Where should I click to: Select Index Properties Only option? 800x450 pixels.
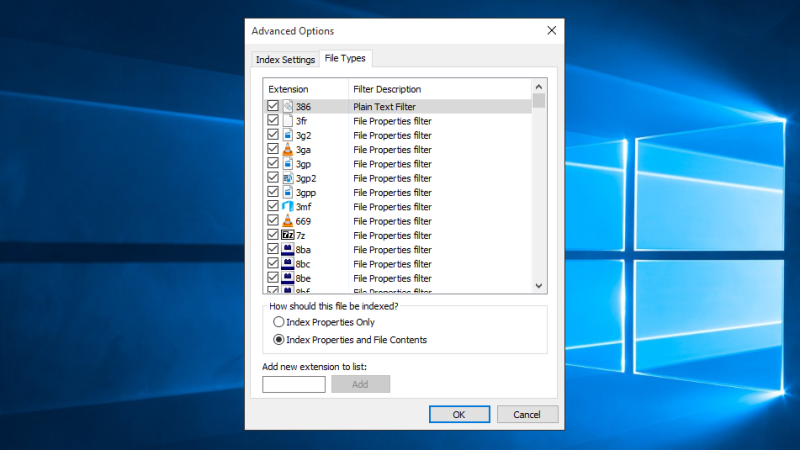pos(279,323)
